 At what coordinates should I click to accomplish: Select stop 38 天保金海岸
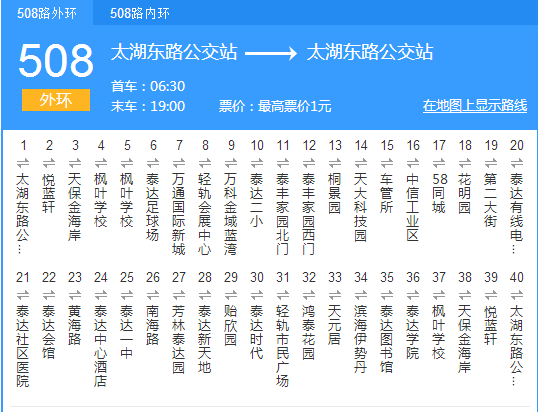465,339
